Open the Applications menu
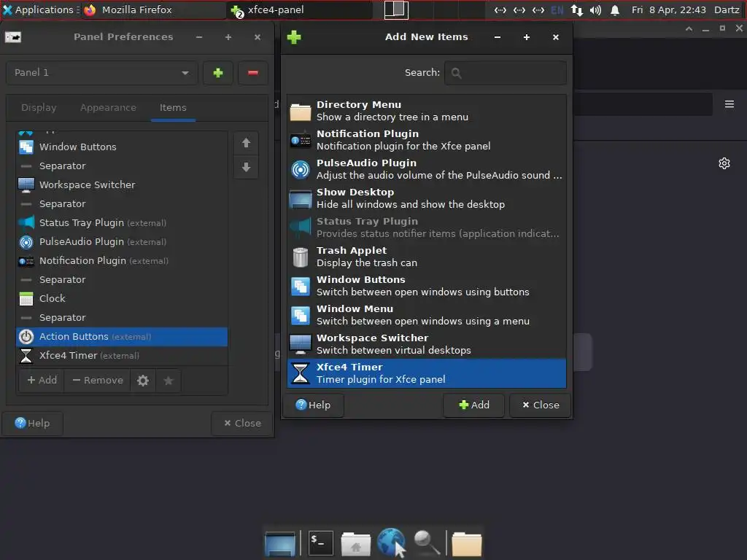Screen dimensions: 747x560 39,10
